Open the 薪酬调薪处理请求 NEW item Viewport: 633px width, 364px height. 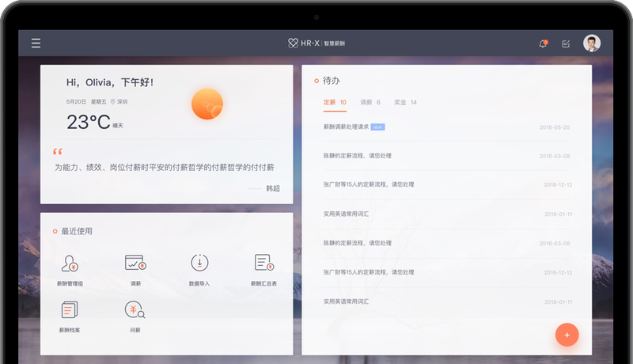pyautogui.click(x=446, y=127)
